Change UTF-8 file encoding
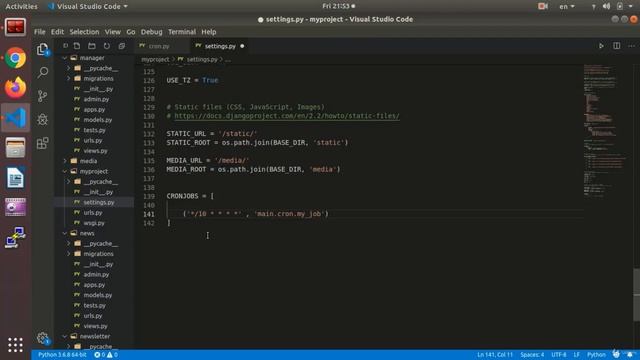The image size is (640, 360). [559, 355]
